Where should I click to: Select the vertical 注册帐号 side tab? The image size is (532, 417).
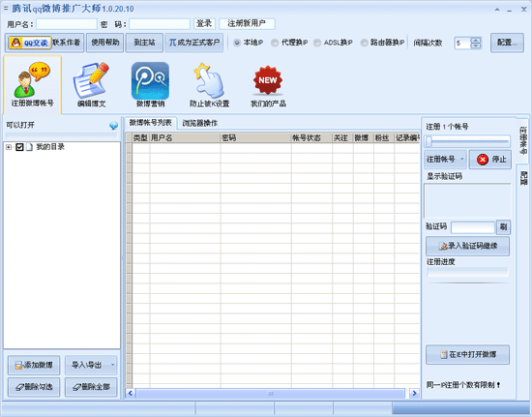[523, 140]
